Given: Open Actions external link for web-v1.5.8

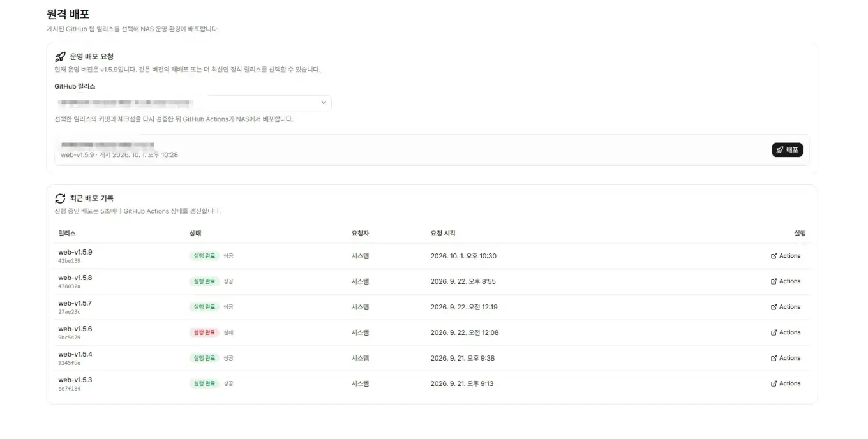Looking at the screenshot, I should pos(786,281).
